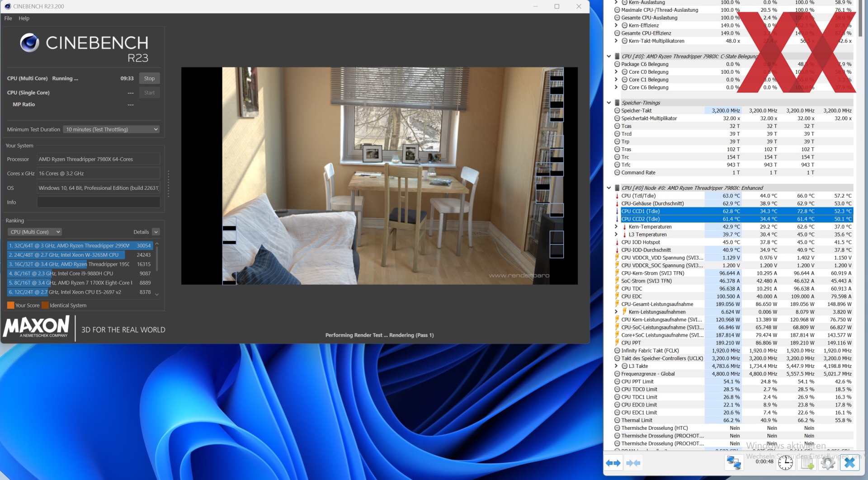Select ranking entry AMD Ryzen 7 1700X
868x480 pixels.
[80, 283]
